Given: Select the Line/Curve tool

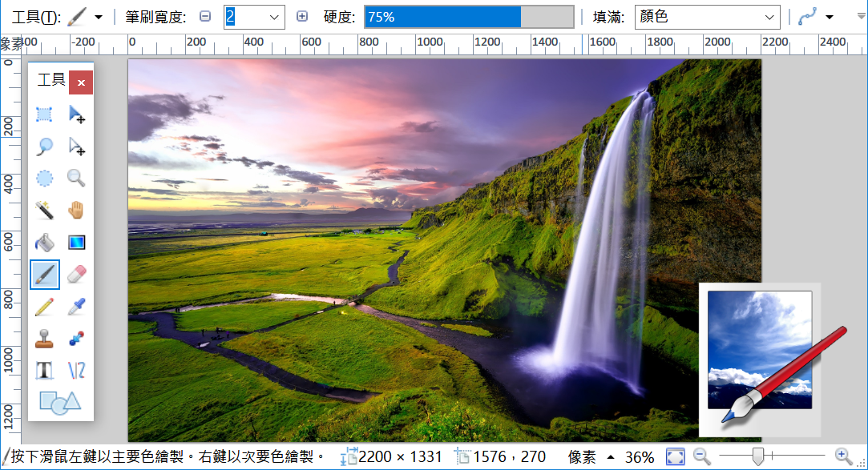Looking at the screenshot, I should 76,370.
